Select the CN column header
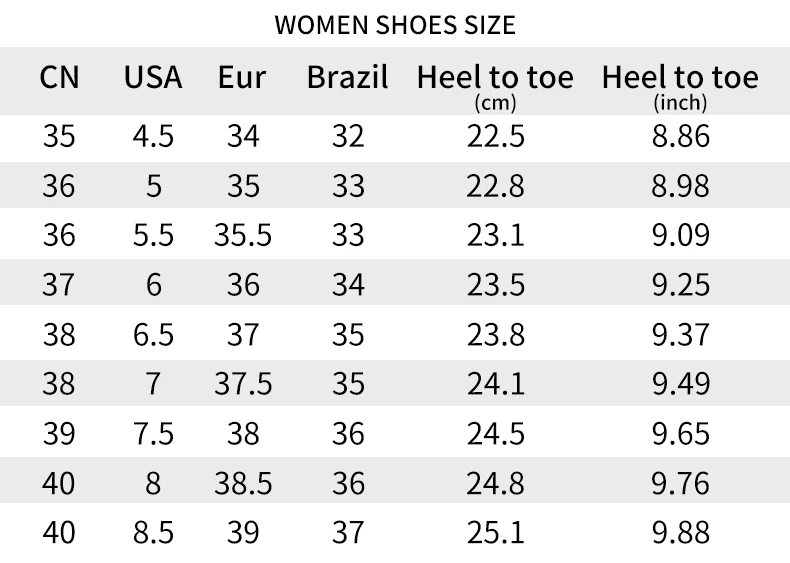Image resolution: width=790 pixels, height=563 pixels. click(59, 77)
